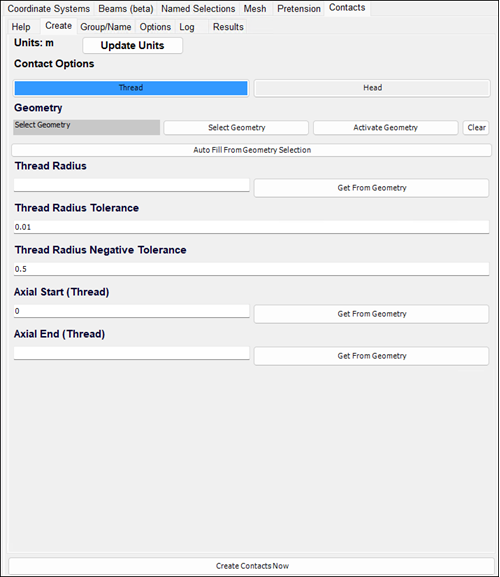500x577 pixels.
Task: Get Axial Start from geometry
Action: click(372, 314)
